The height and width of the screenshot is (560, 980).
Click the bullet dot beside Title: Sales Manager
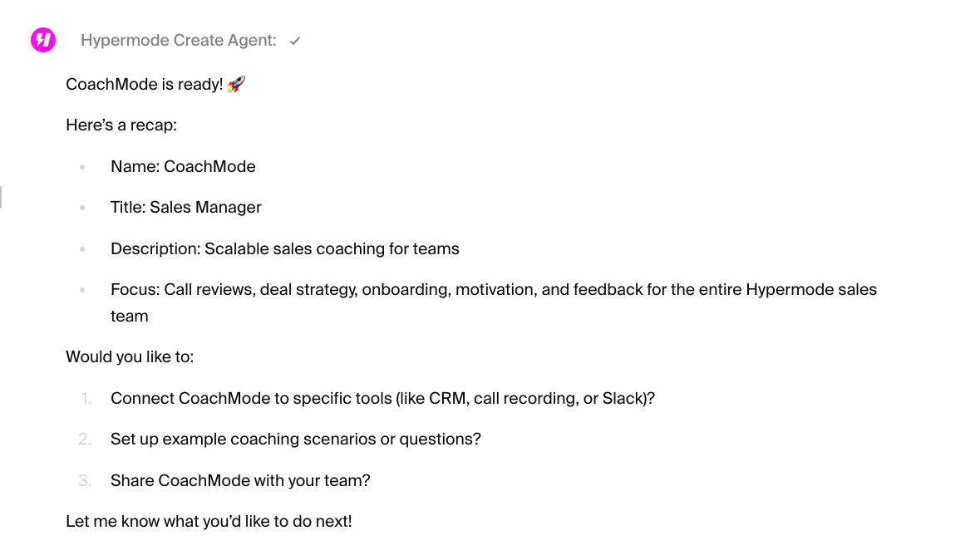(82, 208)
